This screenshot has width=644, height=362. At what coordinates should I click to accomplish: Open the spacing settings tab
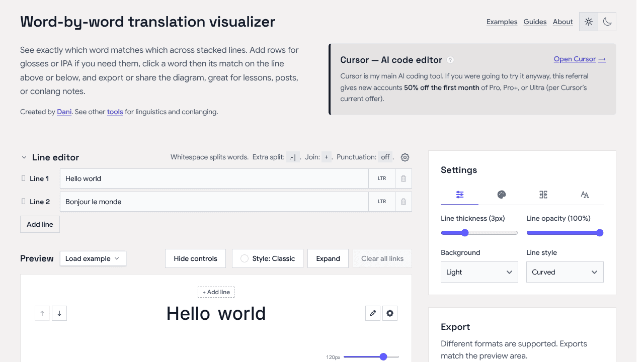543,195
